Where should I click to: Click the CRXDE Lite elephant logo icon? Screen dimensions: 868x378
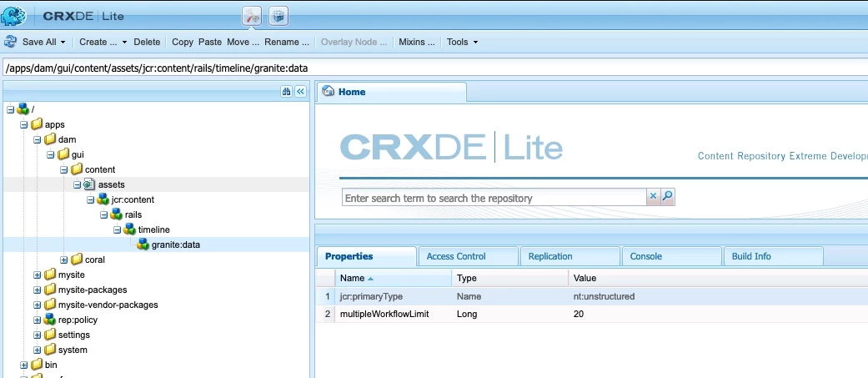pyautogui.click(x=14, y=16)
